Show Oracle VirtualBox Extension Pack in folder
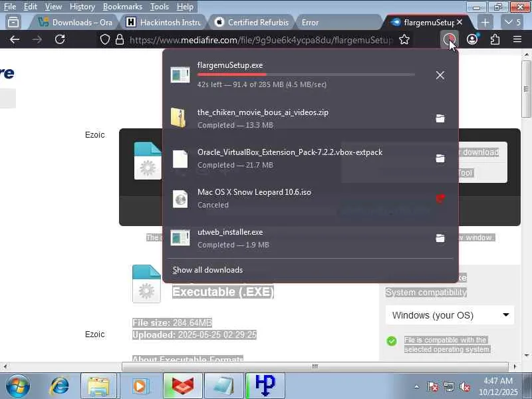This screenshot has width=532, height=399. pos(440,158)
